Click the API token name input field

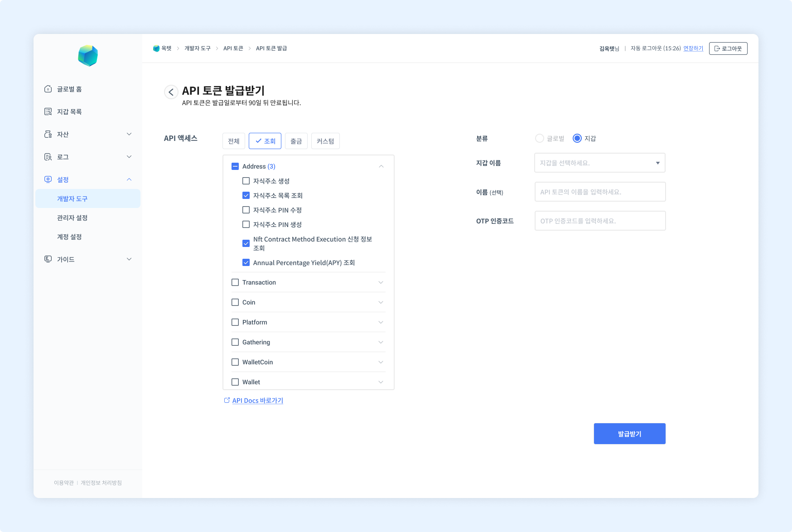click(600, 192)
